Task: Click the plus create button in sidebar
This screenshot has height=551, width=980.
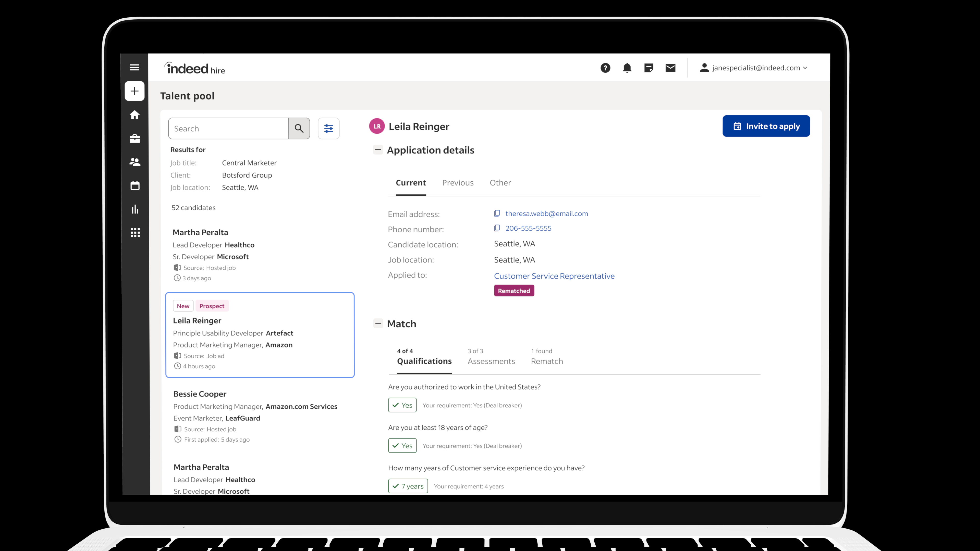Action: pos(134,91)
